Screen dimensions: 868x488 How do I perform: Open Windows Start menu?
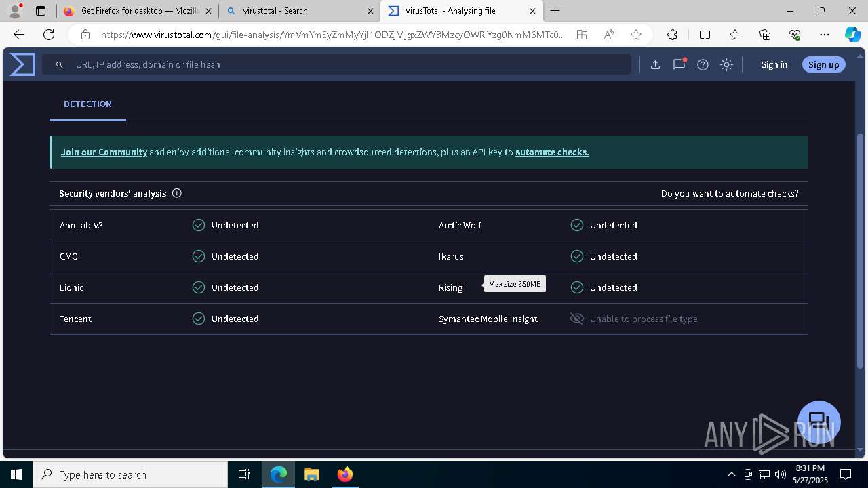[16, 474]
